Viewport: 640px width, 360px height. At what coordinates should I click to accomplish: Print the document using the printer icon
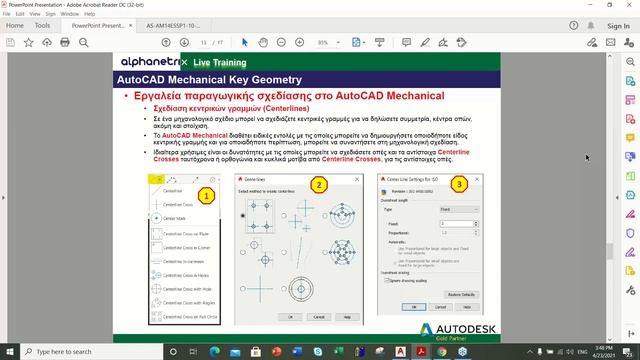click(x=65, y=42)
